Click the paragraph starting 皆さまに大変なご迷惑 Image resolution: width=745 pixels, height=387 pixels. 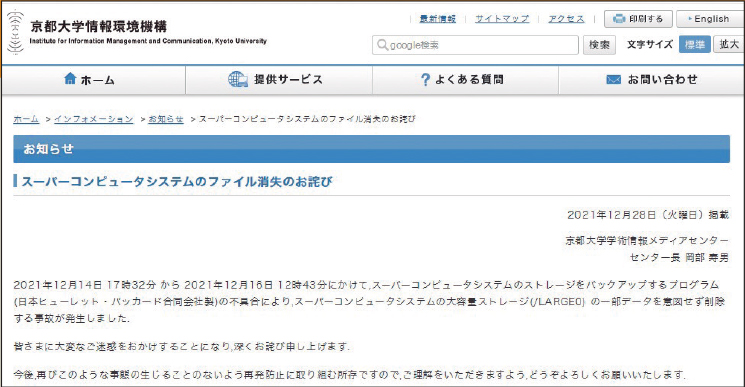181,347
